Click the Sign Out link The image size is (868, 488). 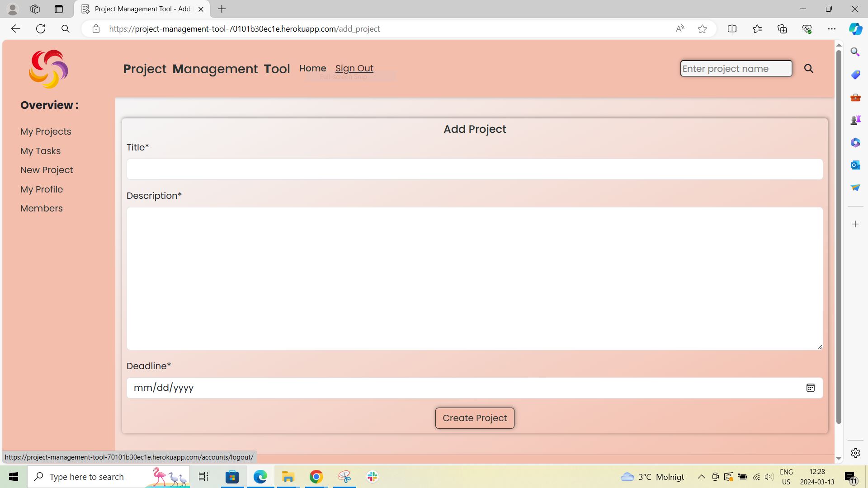coord(354,68)
